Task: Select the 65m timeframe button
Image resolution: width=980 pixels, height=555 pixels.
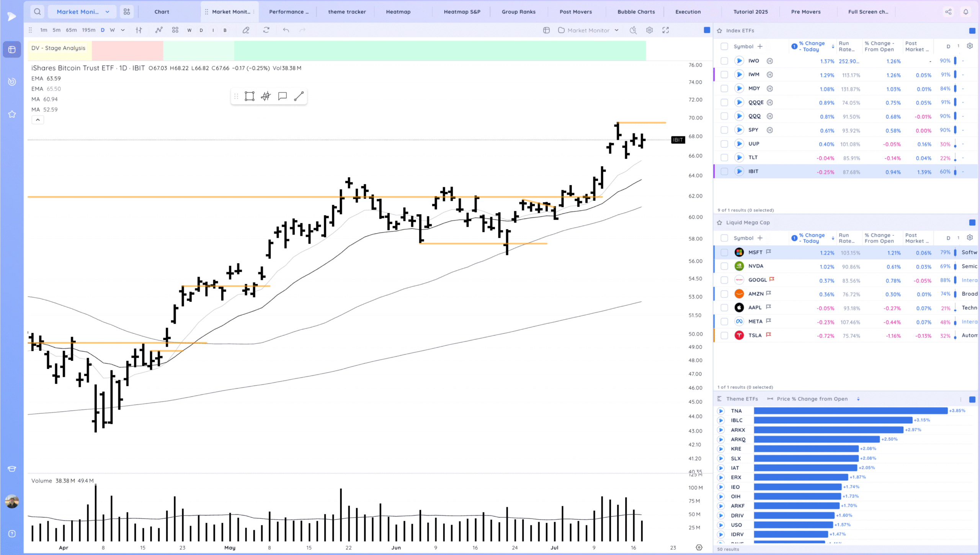Action: (71, 30)
